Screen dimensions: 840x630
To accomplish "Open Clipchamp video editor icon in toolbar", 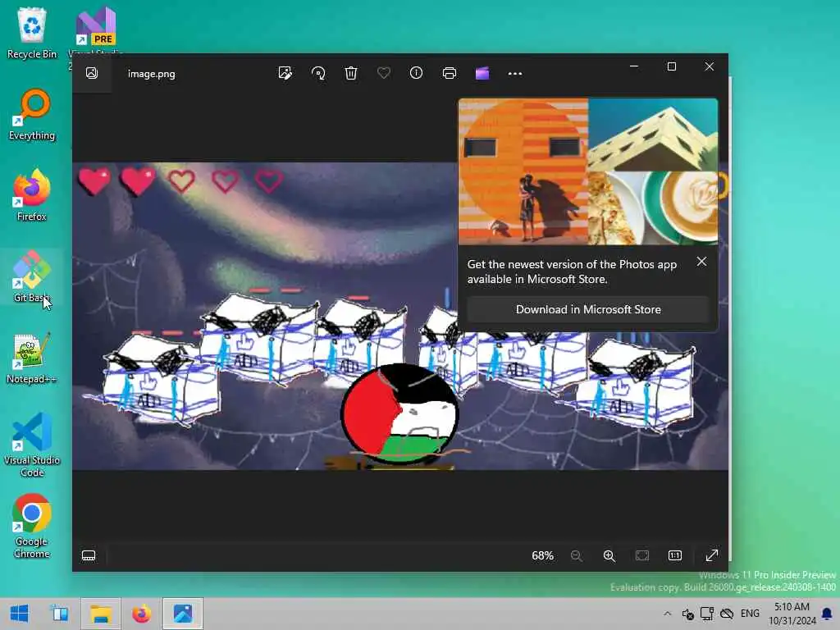I will (482, 73).
